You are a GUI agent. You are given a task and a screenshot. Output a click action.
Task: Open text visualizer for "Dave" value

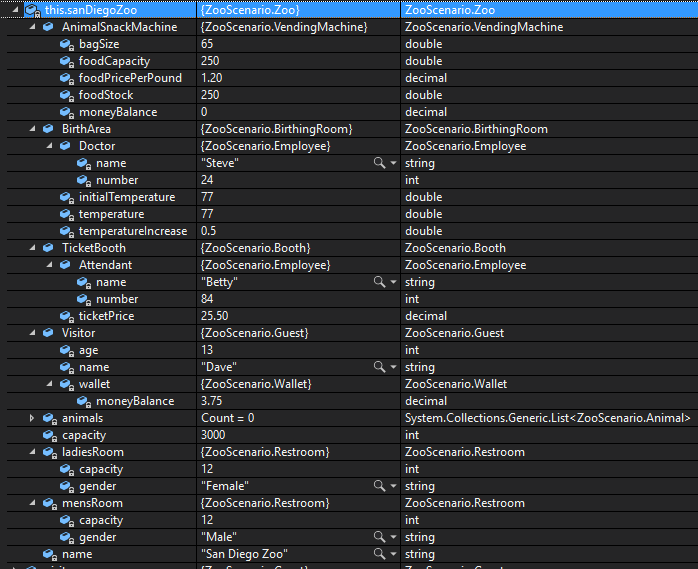[x=379, y=367]
